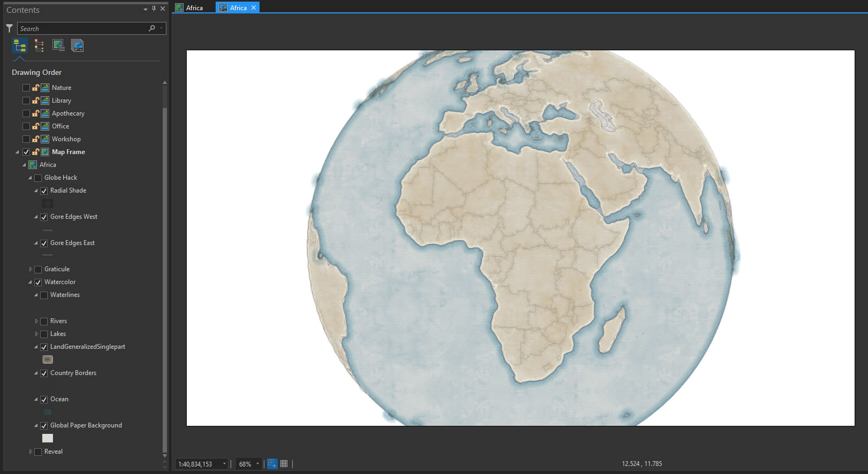Uncheck the Ocean layer
This screenshot has width=868, height=474.
pyautogui.click(x=44, y=400)
